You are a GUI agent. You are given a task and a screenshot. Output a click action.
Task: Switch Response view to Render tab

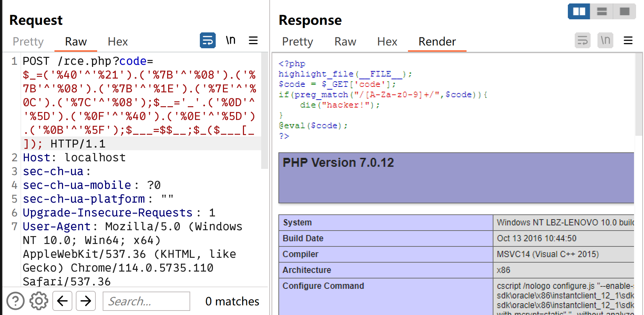coord(437,42)
